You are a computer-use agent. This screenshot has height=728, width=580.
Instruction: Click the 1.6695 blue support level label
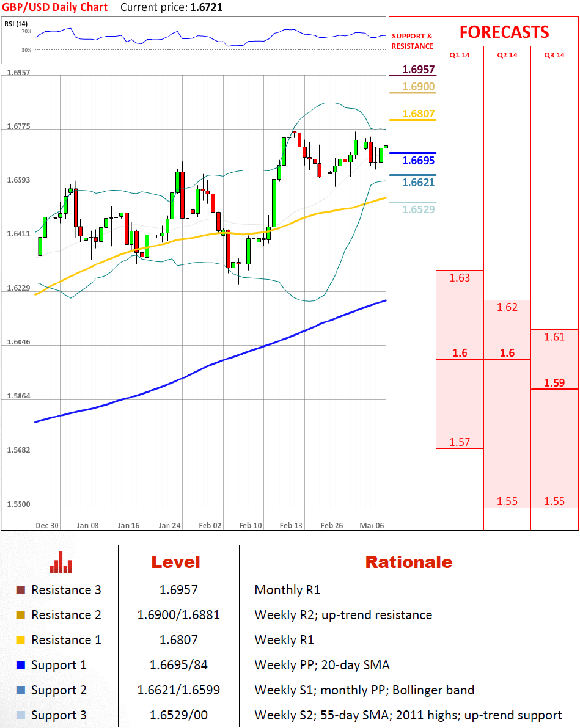click(418, 161)
